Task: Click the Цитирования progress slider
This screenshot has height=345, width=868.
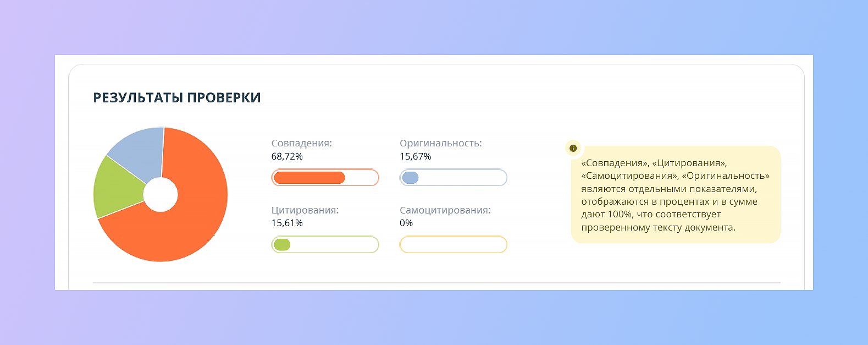Action: coord(325,244)
